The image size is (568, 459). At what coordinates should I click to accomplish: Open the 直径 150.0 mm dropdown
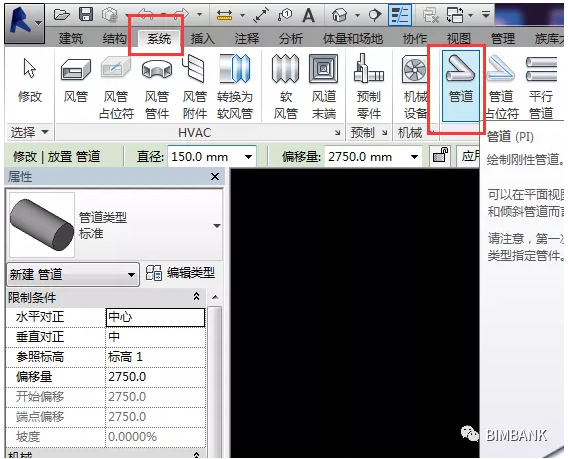(248, 157)
